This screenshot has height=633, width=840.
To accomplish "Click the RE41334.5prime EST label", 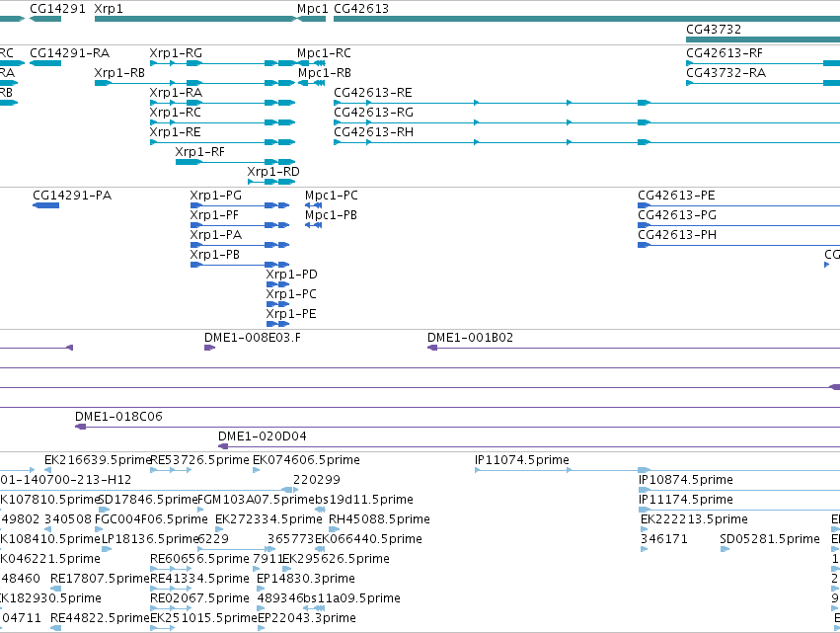I will [199, 580].
